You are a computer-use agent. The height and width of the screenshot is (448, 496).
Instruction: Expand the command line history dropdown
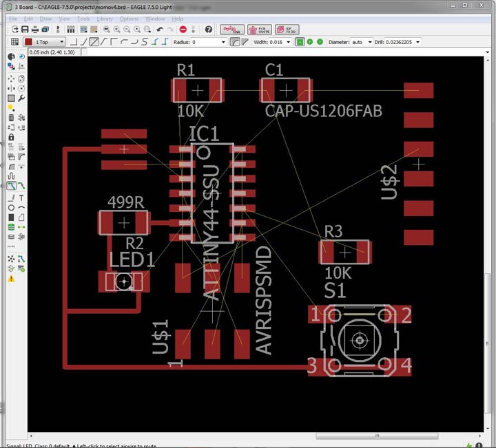[x=488, y=52]
